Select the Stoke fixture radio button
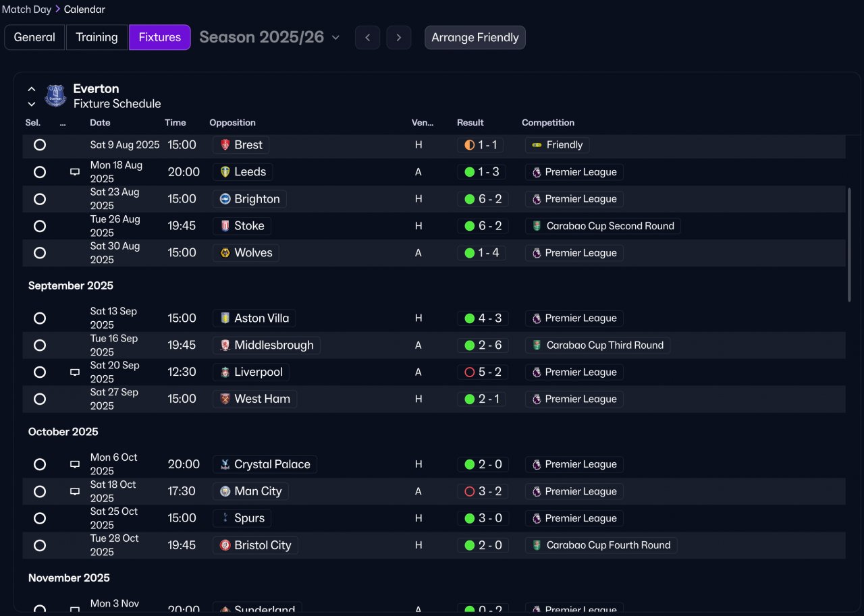The width and height of the screenshot is (864, 616). point(40,226)
